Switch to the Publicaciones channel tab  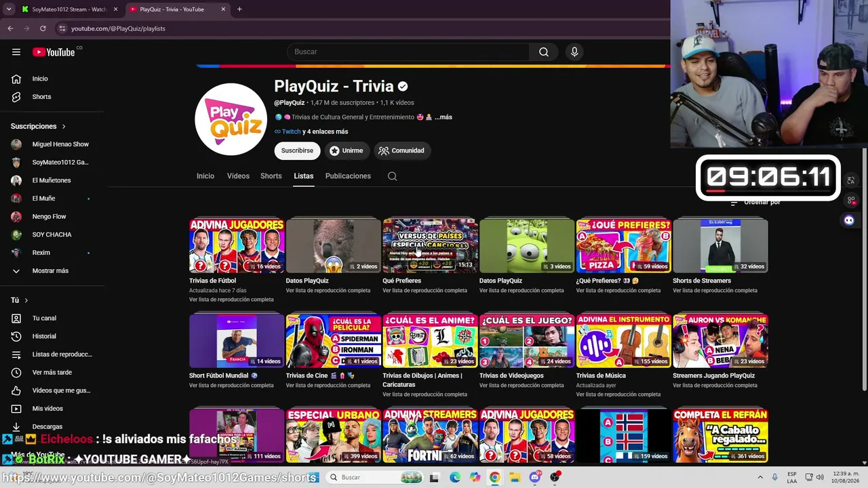(348, 176)
